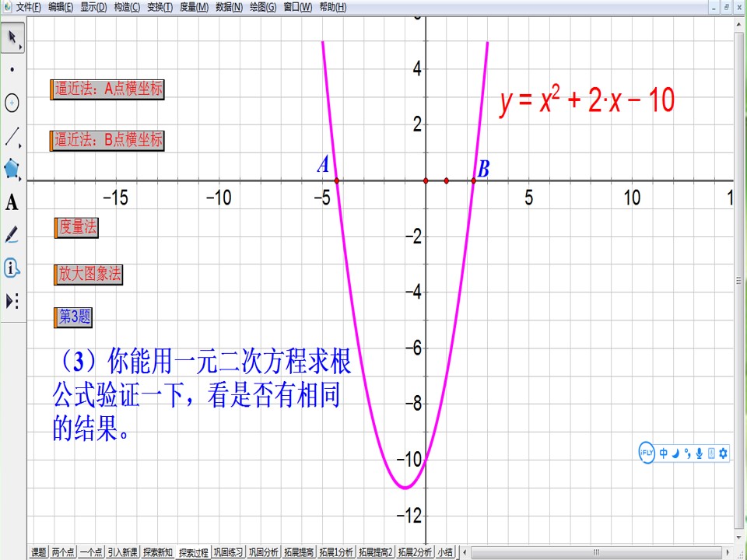The width and height of the screenshot is (747, 560).
Task: Select the Compass circle tool
Action: point(12,103)
